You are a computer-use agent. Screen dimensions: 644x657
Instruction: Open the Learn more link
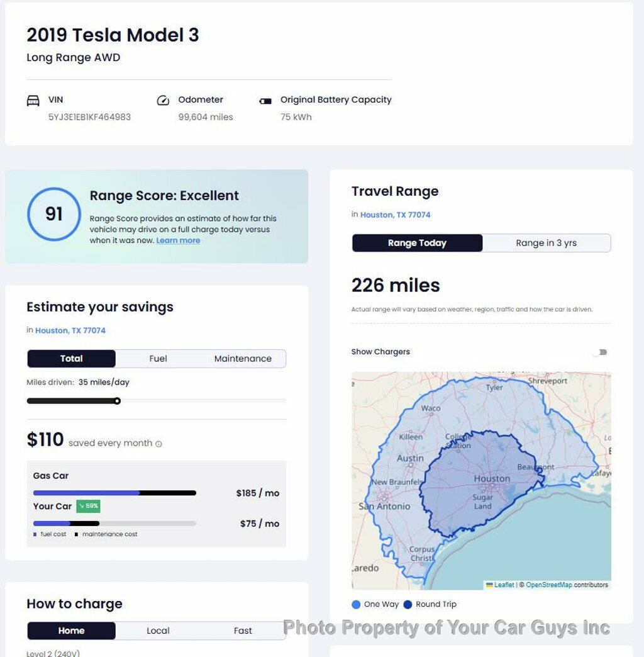[x=178, y=240]
